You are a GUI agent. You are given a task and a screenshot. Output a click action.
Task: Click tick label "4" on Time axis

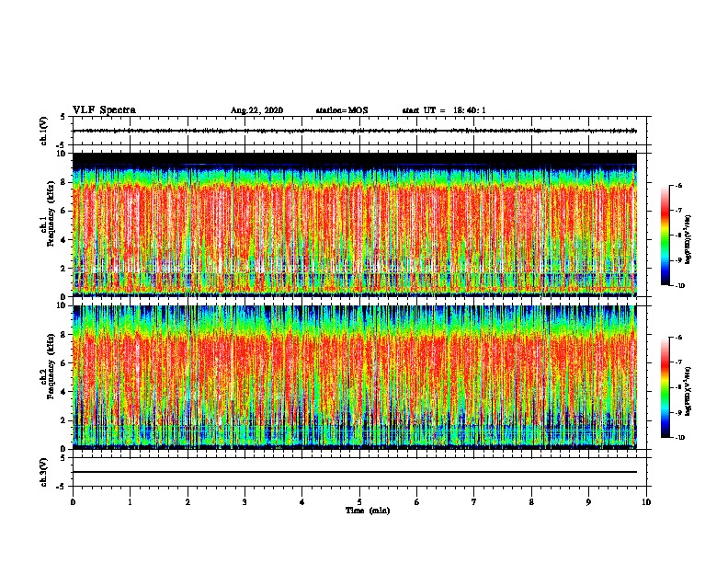(x=302, y=502)
